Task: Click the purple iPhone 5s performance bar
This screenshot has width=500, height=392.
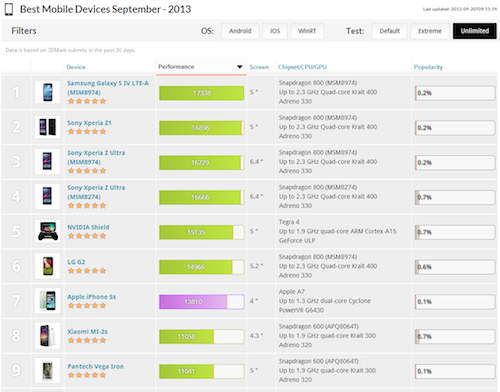Action: click(202, 302)
